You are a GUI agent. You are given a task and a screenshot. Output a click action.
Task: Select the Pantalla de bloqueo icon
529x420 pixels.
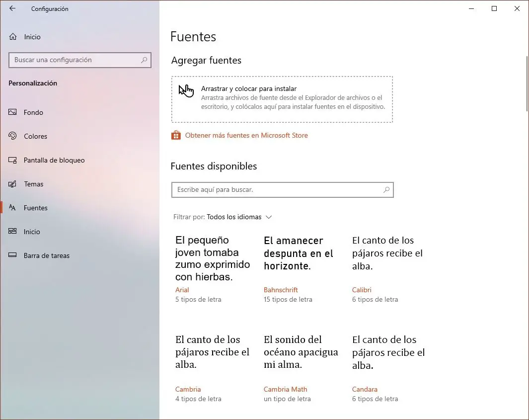(12, 160)
